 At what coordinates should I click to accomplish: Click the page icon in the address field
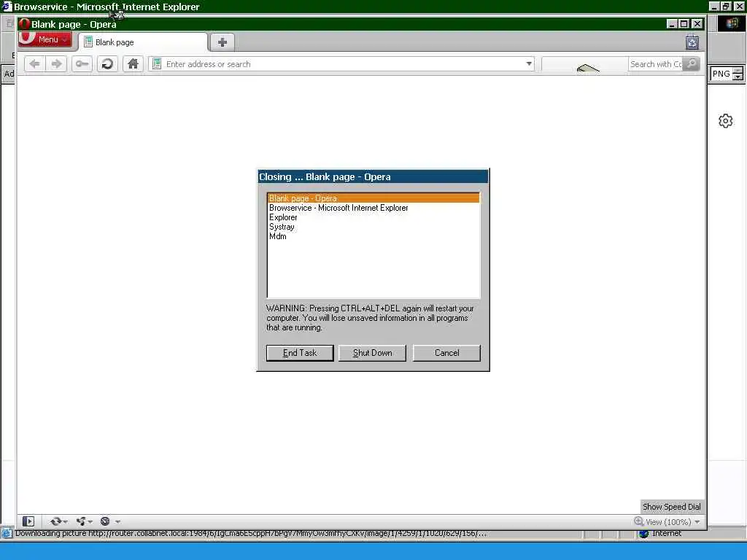(x=157, y=64)
